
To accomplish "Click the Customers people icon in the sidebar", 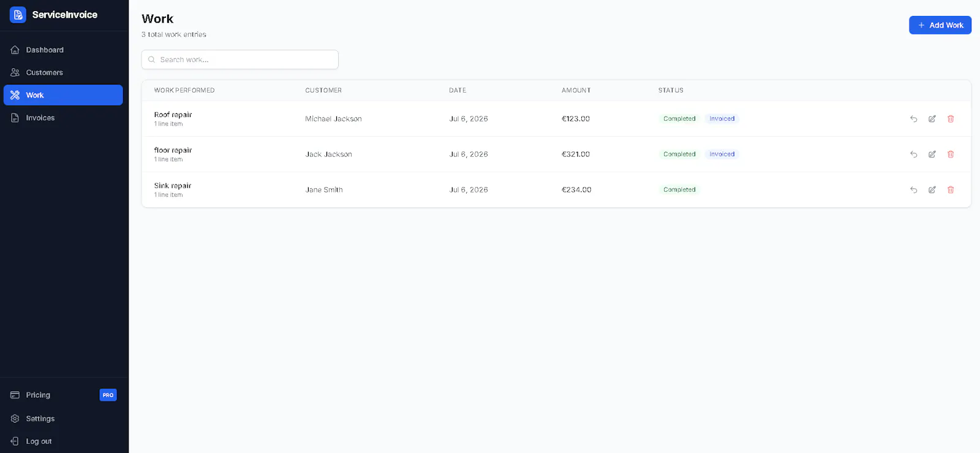I will click(15, 72).
